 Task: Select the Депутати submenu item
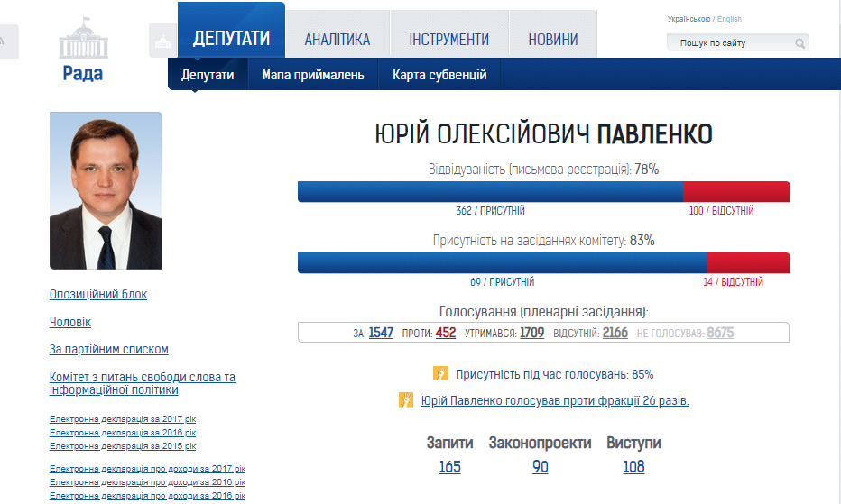click(x=208, y=75)
